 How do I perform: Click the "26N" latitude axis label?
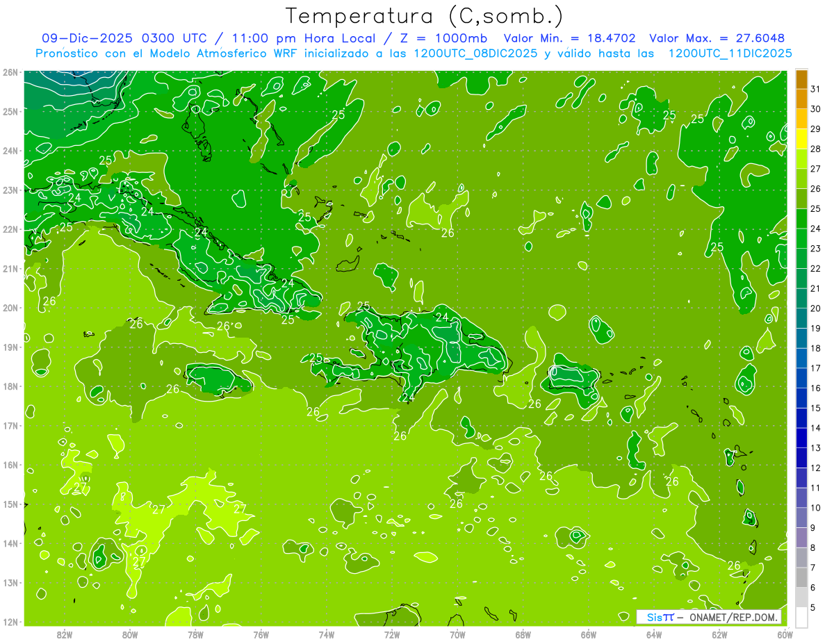(x=10, y=72)
